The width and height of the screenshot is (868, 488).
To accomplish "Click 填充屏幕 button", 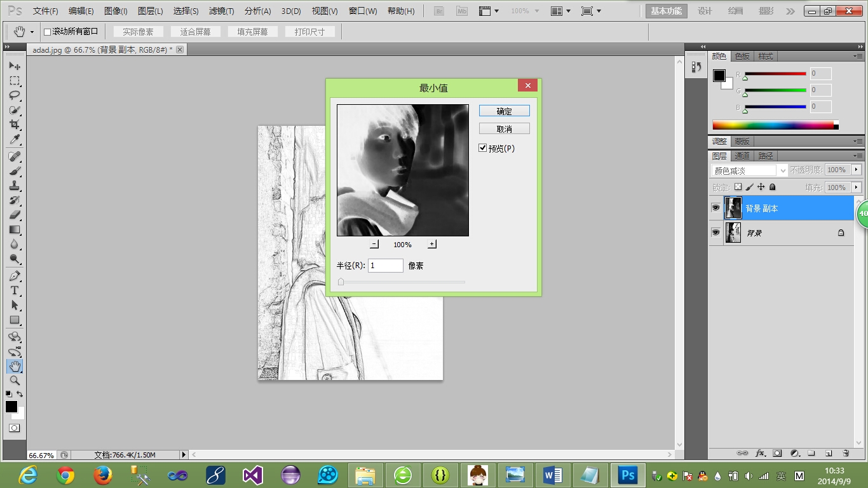I will (x=252, y=32).
